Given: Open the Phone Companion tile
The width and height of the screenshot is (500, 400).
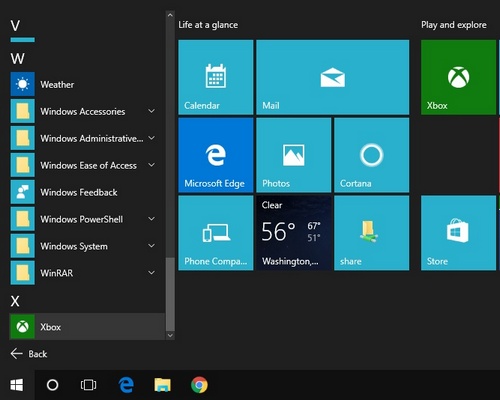Looking at the screenshot, I should tap(216, 233).
